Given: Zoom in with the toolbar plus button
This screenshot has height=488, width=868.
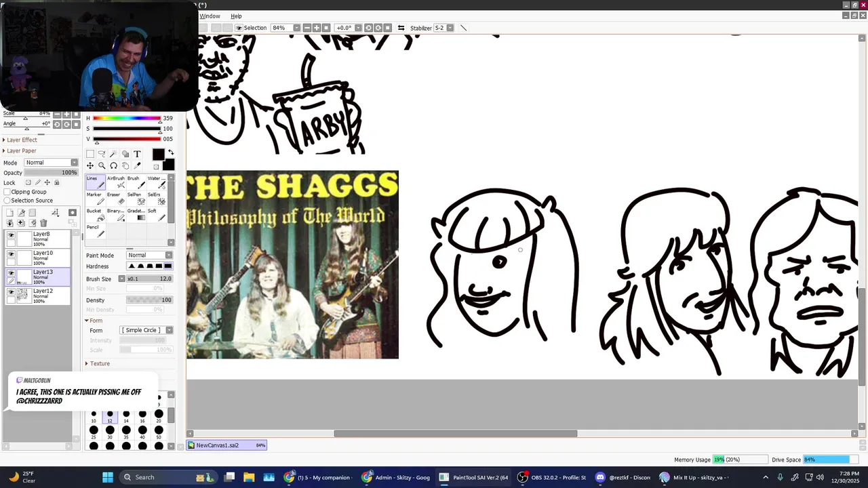Looking at the screenshot, I should (x=316, y=28).
